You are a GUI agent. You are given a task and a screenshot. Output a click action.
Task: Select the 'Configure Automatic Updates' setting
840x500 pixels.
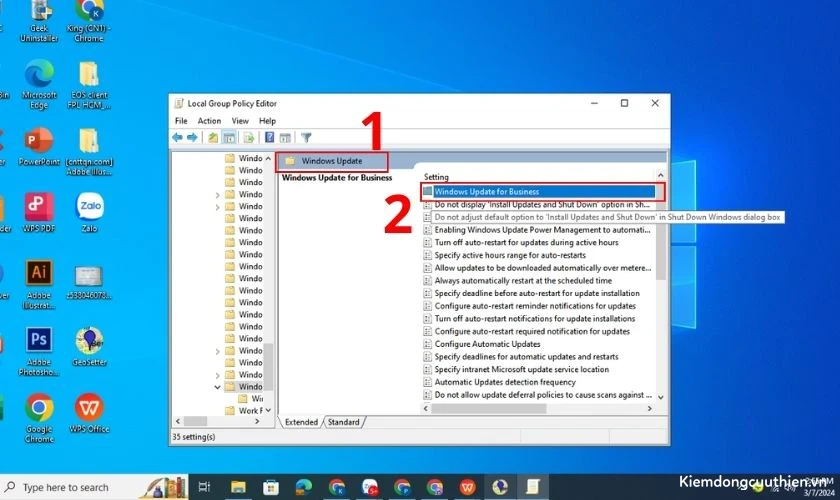[482, 344]
